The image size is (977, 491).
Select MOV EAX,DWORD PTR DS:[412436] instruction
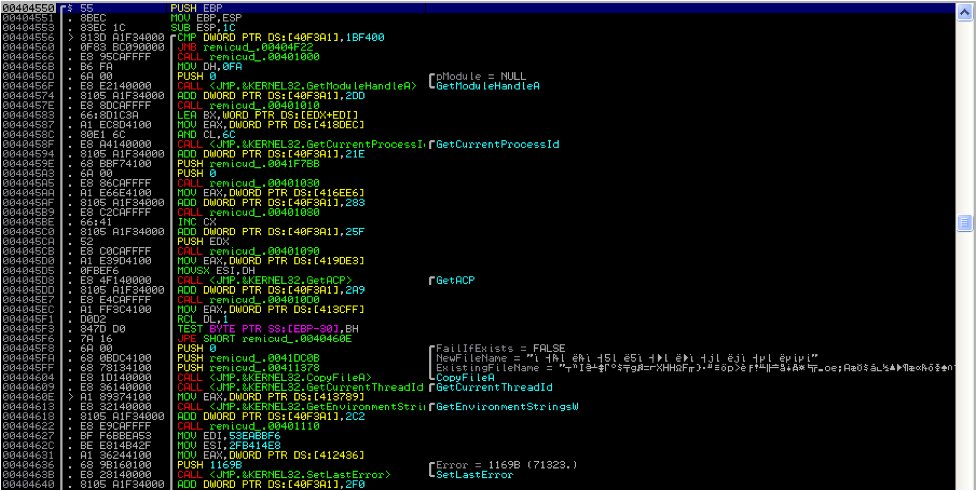(271, 455)
